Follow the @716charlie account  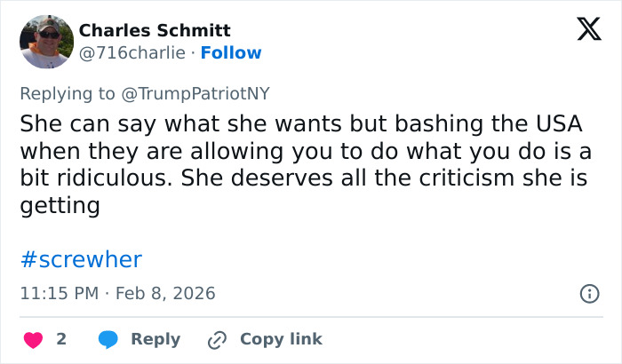pyautogui.click(x=231, y=53)
